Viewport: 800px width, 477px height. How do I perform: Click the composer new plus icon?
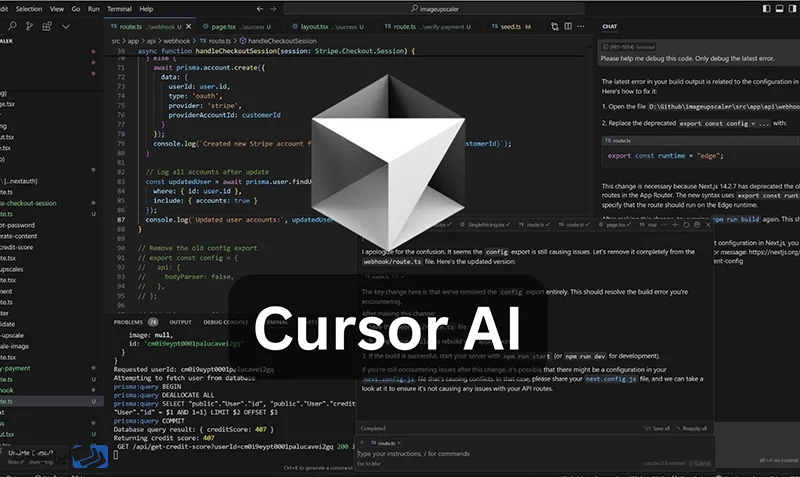pos(675,224)
